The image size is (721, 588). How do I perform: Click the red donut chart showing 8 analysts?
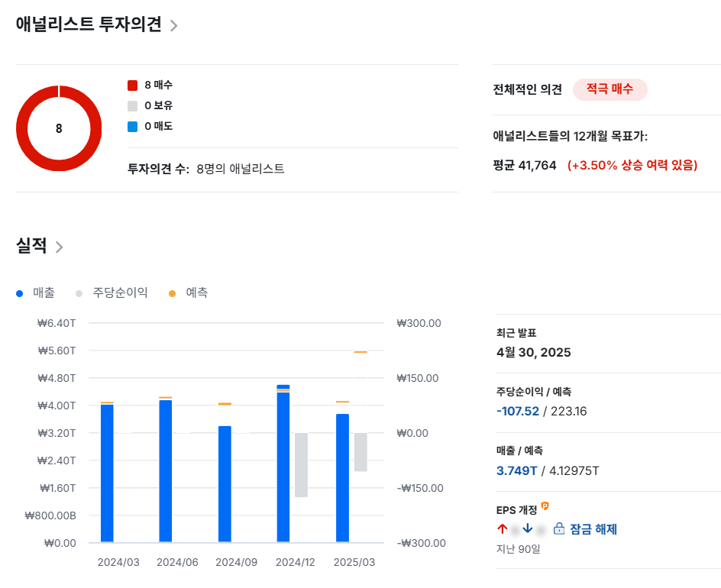(x=59, y=128)
